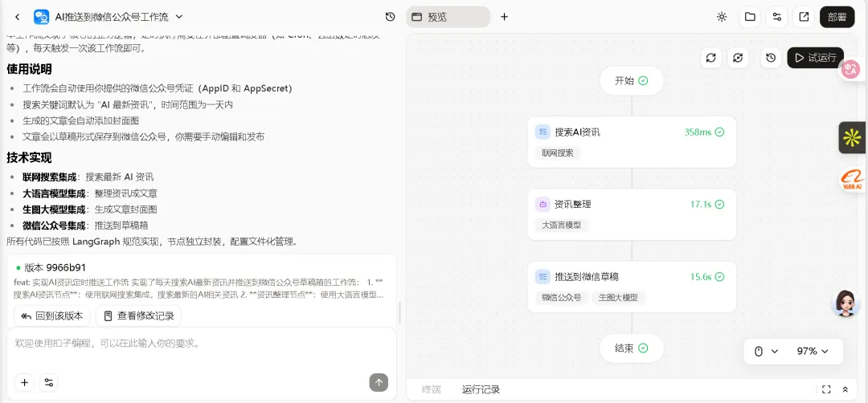Select the 推送到微信草稿 node card

[632, 287]
